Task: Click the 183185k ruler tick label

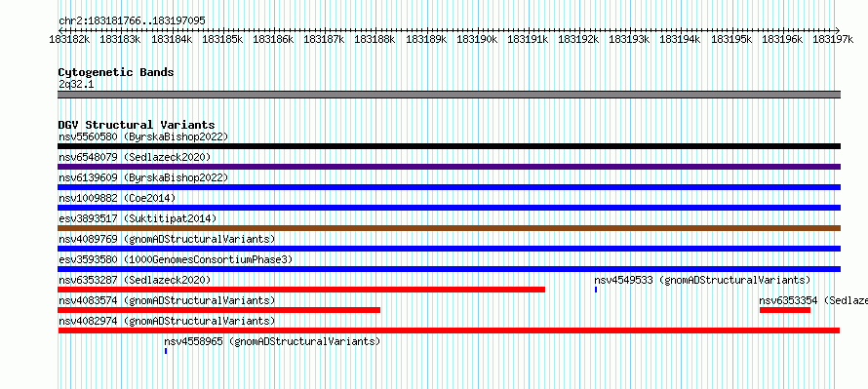Action: click(222, 39)
